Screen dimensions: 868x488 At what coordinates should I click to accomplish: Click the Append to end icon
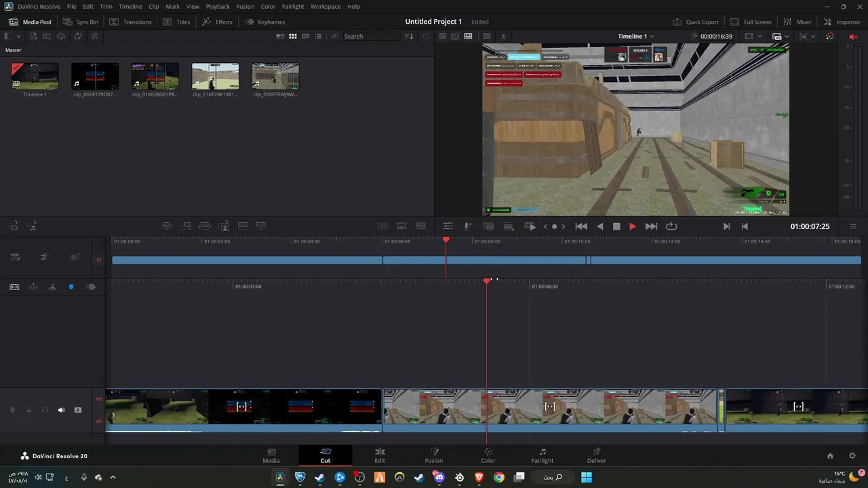coord(186,226)
